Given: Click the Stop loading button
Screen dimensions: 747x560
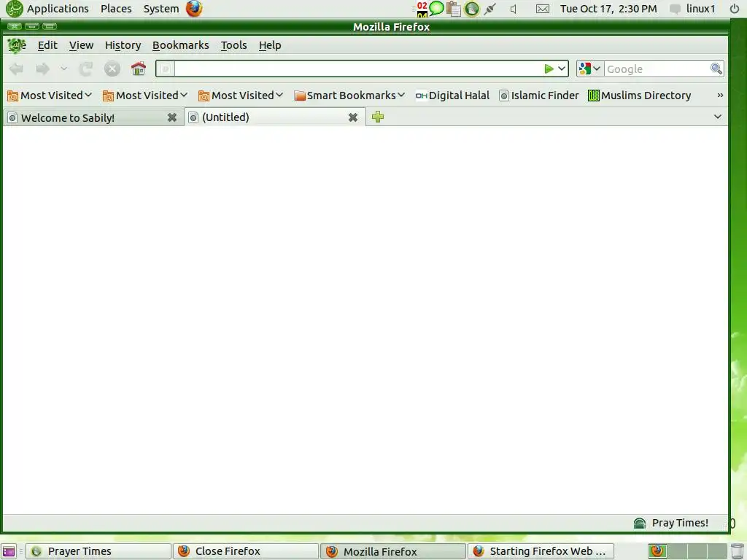Looking at the screenshot, I should (x=112, y=69).
